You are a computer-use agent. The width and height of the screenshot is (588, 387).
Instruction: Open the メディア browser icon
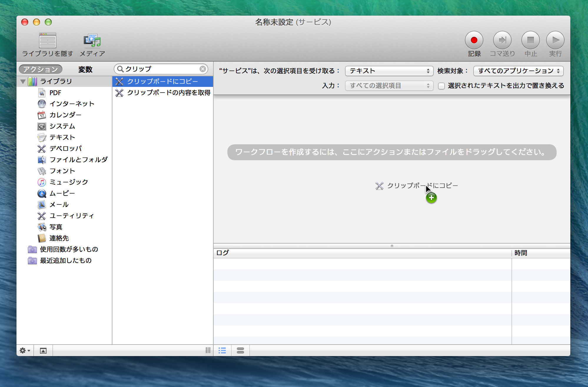92,40
